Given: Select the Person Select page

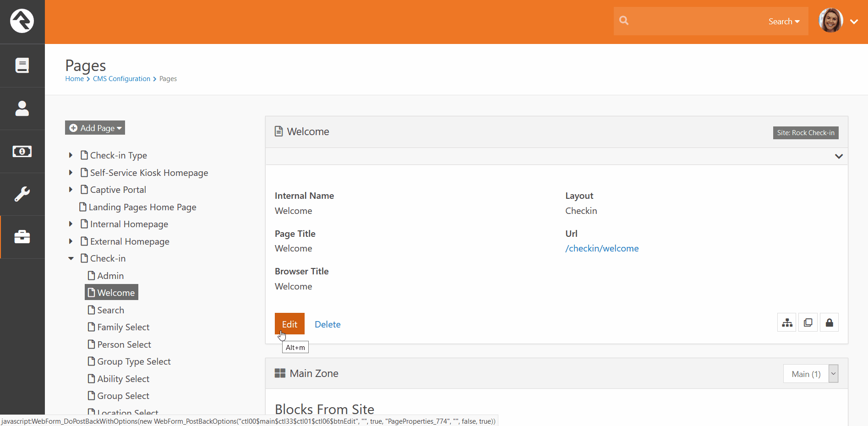Looking at the screenshot, I should pyautogui.click(x=124, y=344).
